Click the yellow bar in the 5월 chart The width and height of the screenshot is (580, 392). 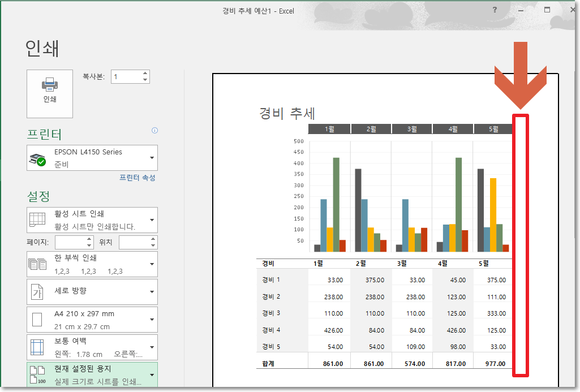[x=493, y=215]
